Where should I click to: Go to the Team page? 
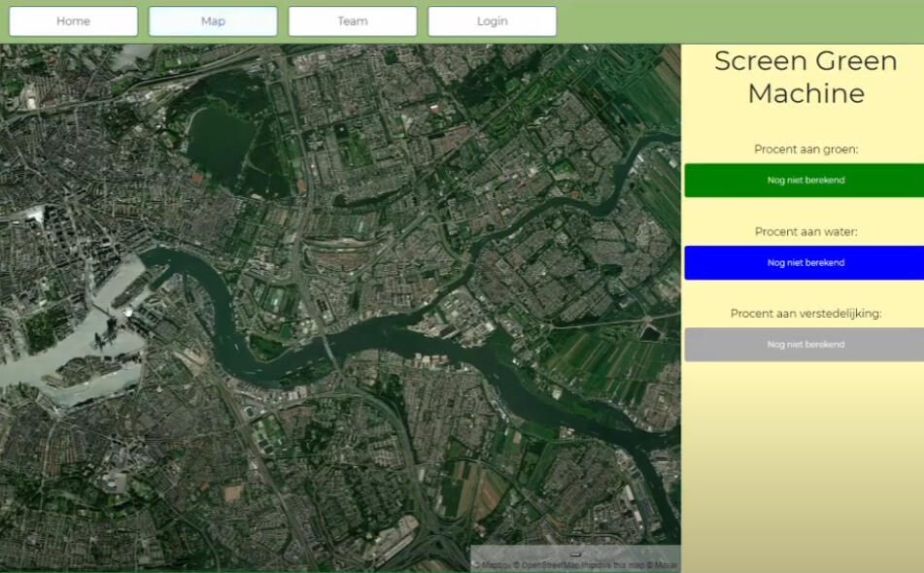coord(353,21)
